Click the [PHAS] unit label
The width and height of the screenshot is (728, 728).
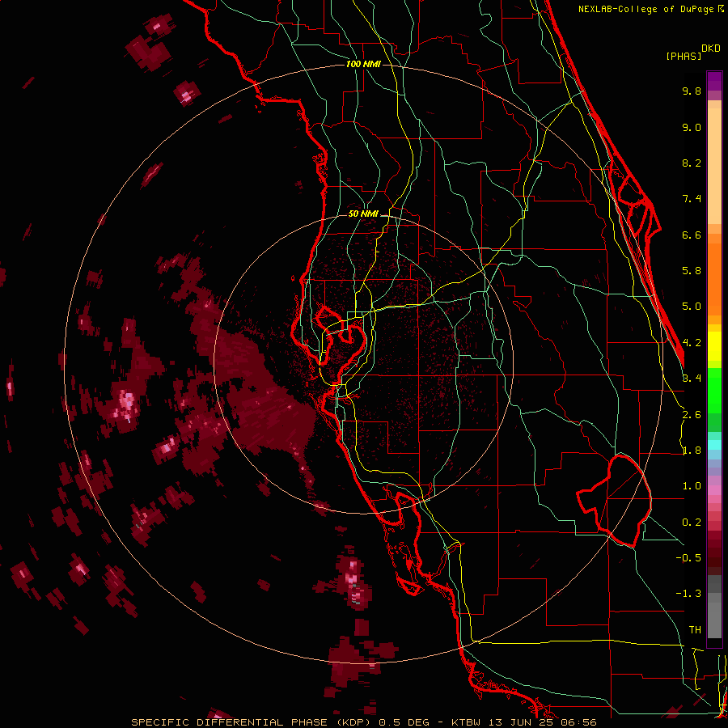[684, 56]
